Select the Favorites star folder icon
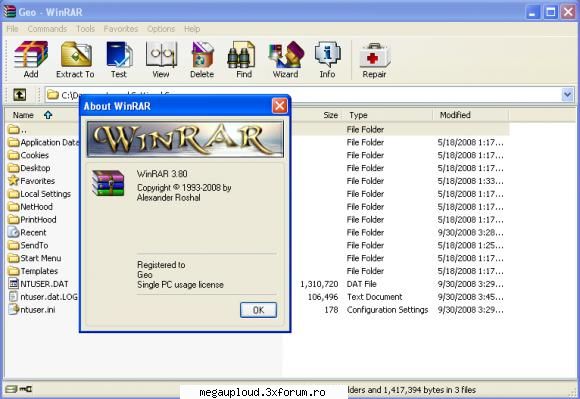The height and width of the screenshot is (399, 580). click(14, 180)
